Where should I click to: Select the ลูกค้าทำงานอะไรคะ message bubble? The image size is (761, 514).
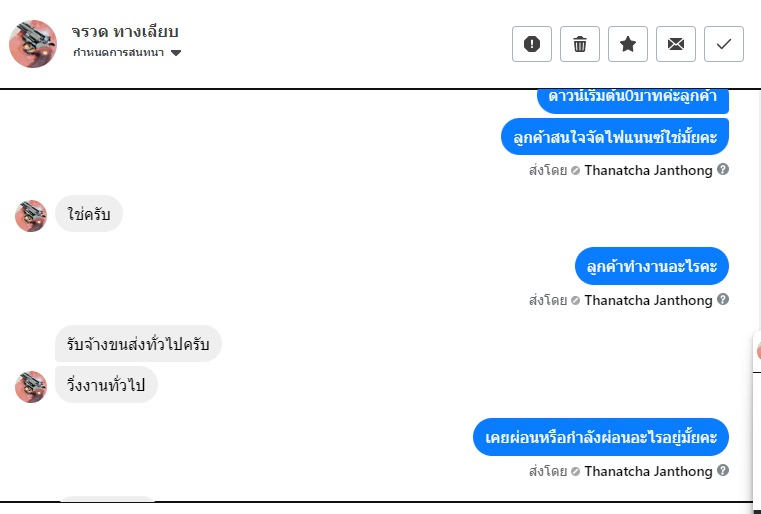click(652, 267)
